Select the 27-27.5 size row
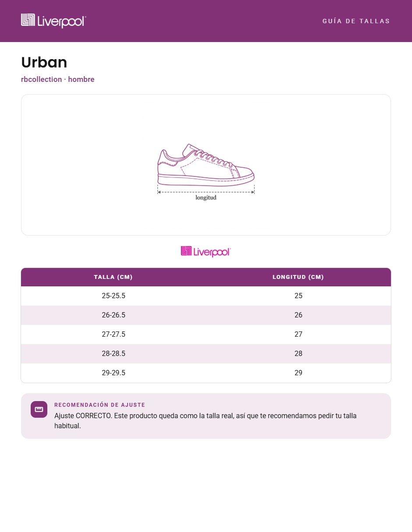The image size is (412, 532). click(x=206, y=335)
